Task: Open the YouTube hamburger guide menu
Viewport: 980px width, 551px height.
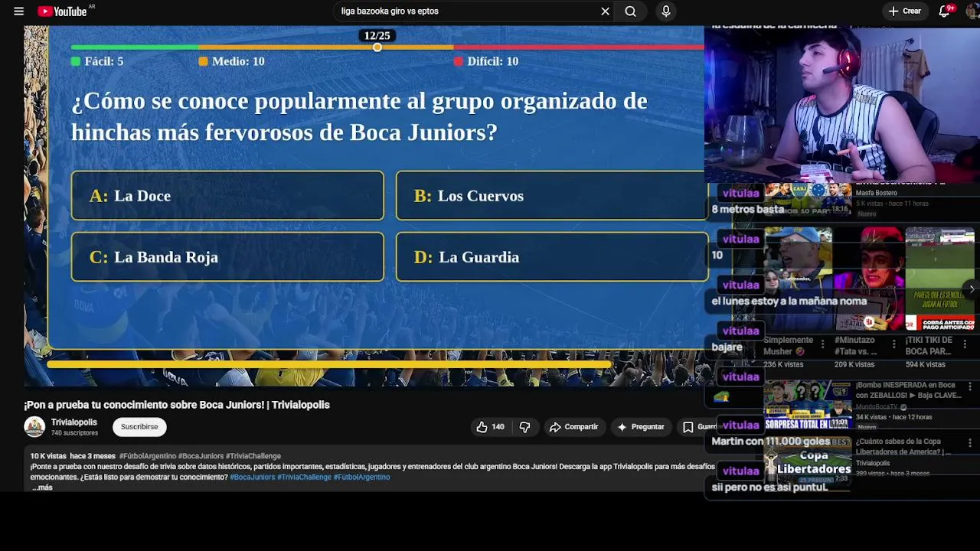Action: coord(18,11)
